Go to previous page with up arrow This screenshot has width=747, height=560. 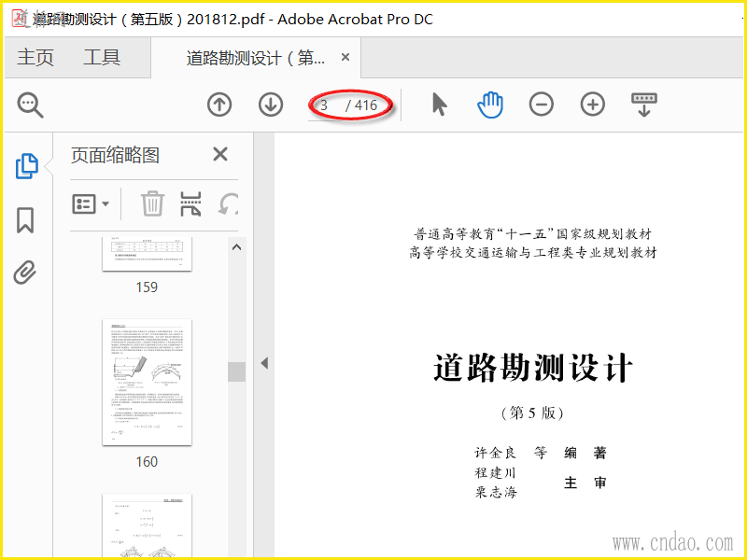219,105
